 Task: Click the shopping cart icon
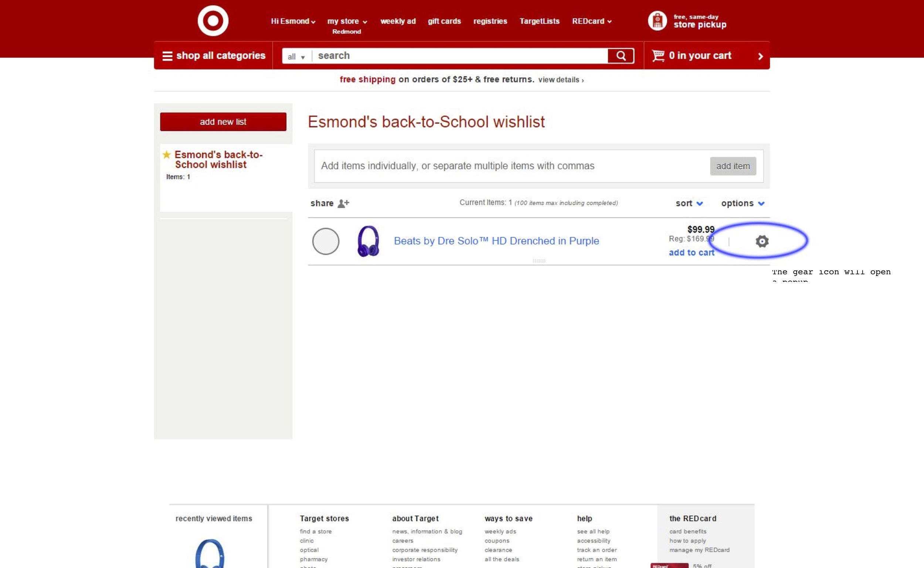[x=658, y=55]
